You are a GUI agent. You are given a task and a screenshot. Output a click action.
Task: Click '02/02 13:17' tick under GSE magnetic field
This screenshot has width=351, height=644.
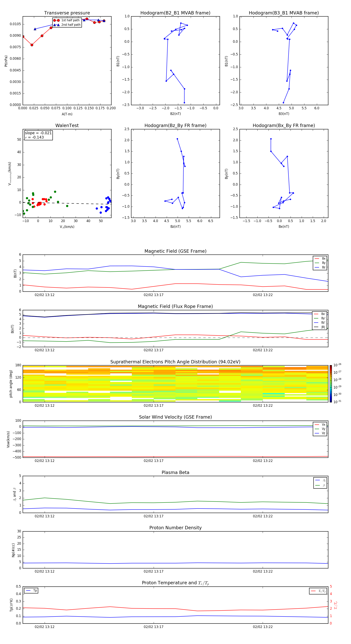point(153,295)
